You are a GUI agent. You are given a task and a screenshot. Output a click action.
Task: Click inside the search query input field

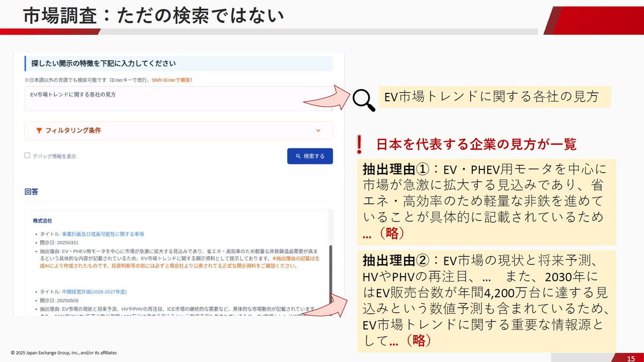tap(161, 98)
